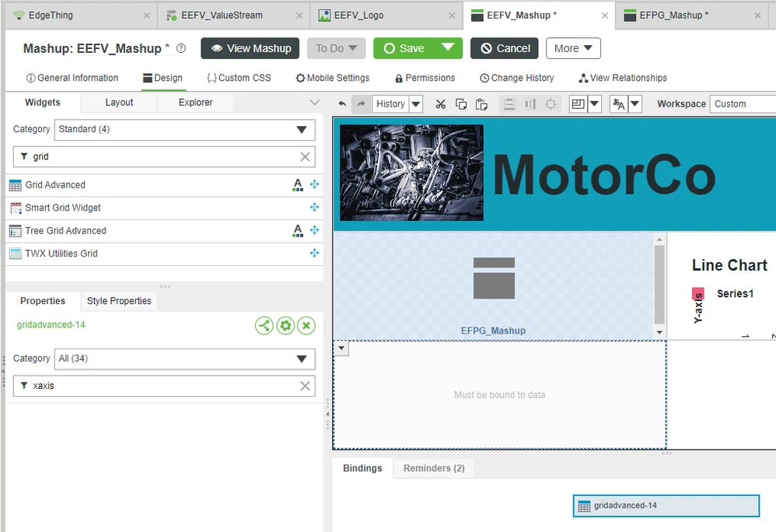Open the grid widget context menu arrow
The height and width of the screenshot is (532, 776).
(x=341, y=348)
